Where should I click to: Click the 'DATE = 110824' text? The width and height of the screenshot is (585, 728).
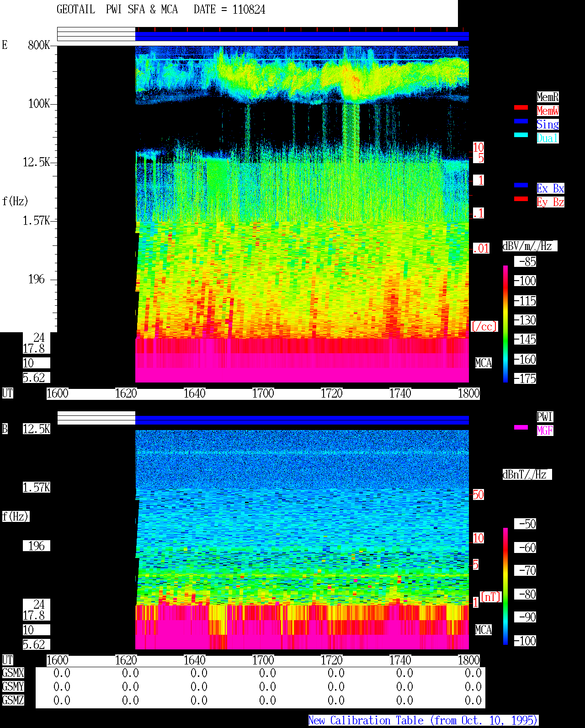[229, 9]
